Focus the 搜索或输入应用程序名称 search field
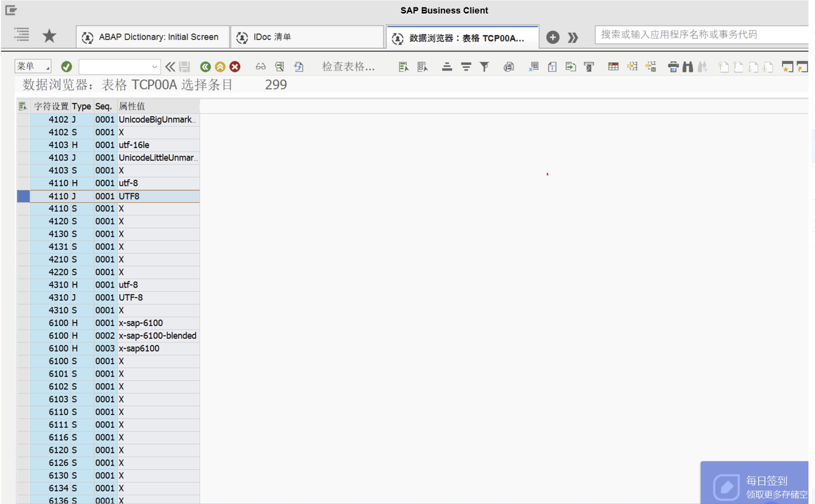 pos(702,34)
